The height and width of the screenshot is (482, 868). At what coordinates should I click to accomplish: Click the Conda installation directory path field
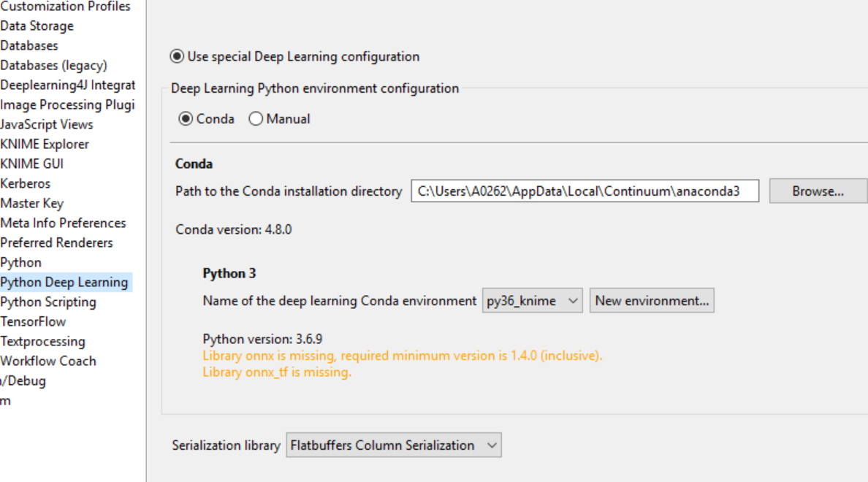[585, 191]
